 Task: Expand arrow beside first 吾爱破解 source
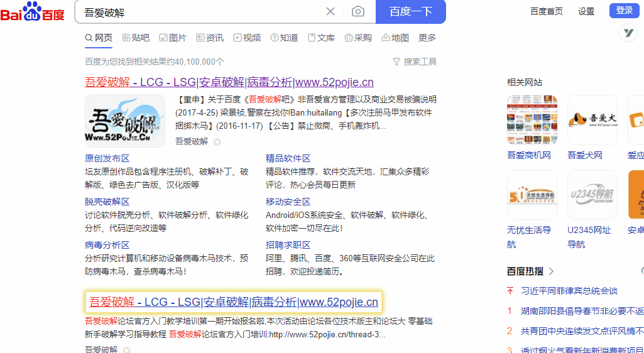(x=217, y=142)
